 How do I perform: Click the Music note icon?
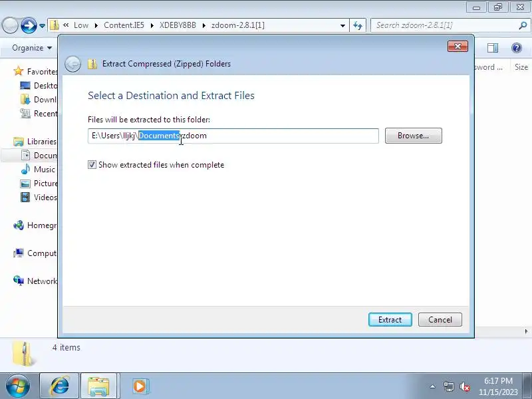(x=25, y=169)
